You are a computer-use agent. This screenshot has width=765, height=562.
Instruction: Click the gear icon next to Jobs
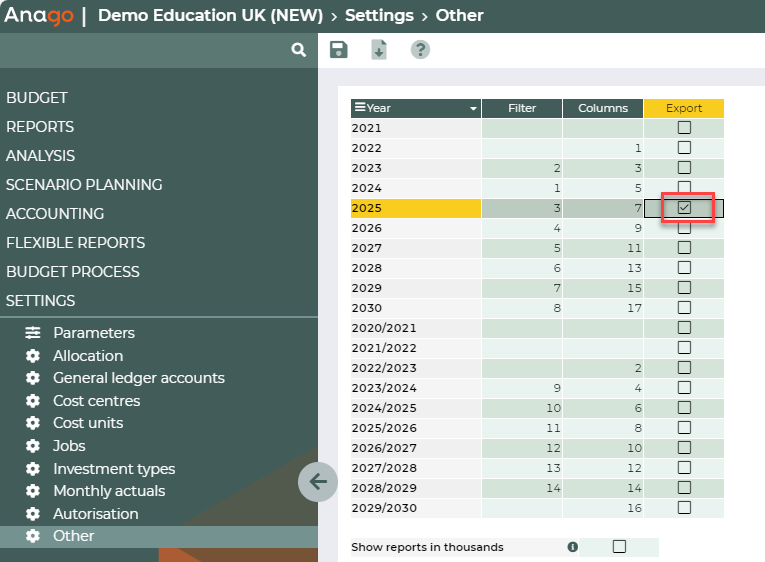33,446
